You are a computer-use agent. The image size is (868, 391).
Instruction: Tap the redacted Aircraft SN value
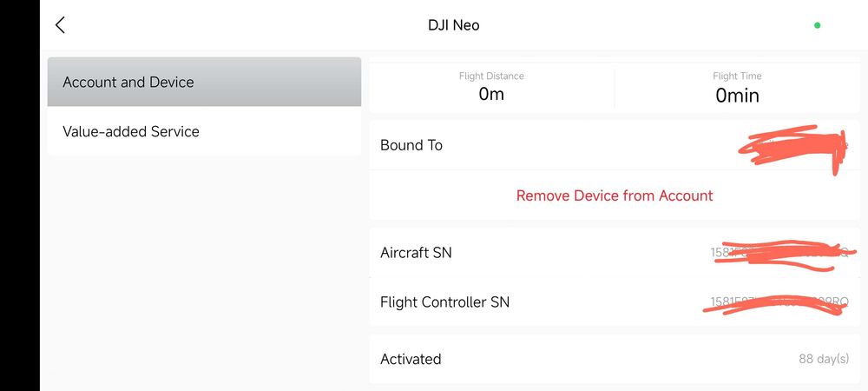(779, 253)
